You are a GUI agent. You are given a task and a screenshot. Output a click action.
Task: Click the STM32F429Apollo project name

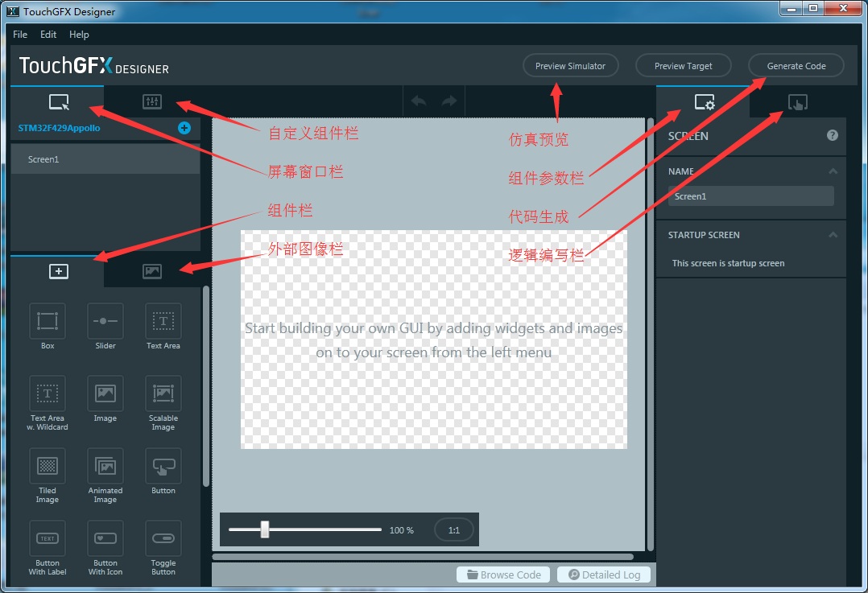pyautogui.click(x=59, y=128)
